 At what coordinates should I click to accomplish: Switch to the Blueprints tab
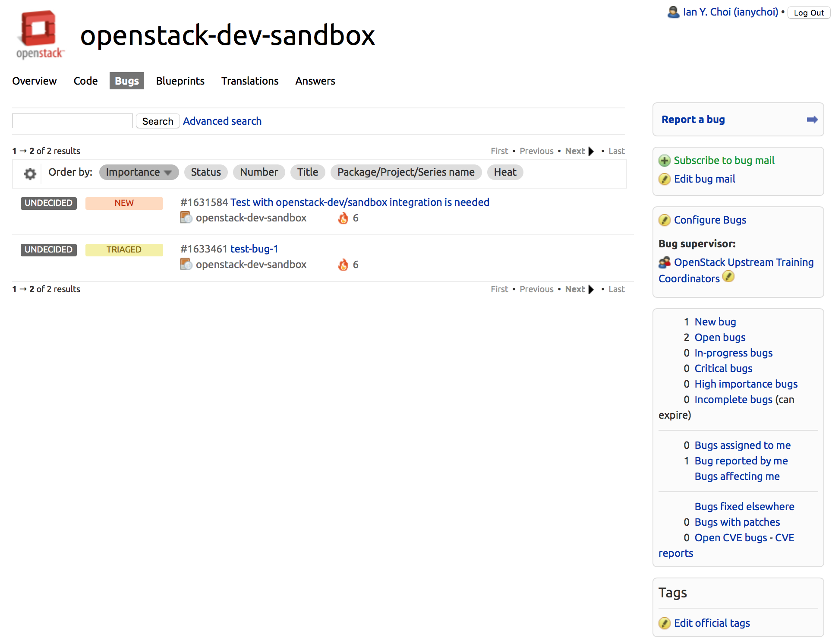[180, 81]
